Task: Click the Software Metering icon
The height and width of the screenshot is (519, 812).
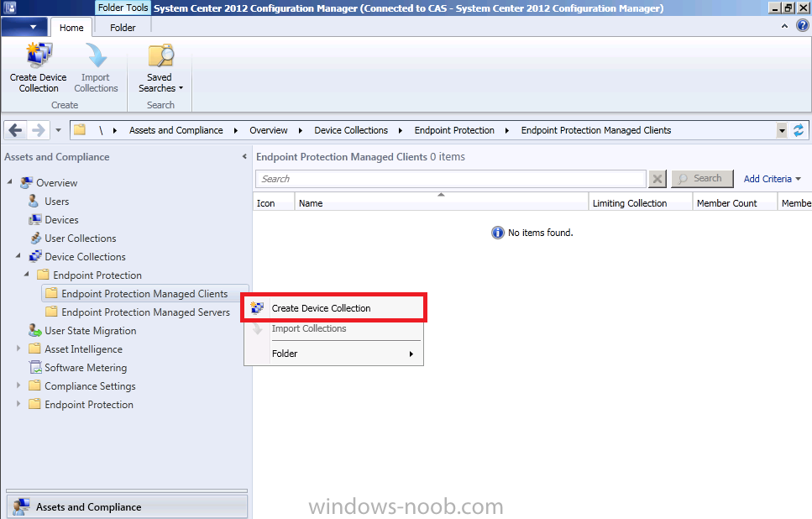Action: click(35, 368)
